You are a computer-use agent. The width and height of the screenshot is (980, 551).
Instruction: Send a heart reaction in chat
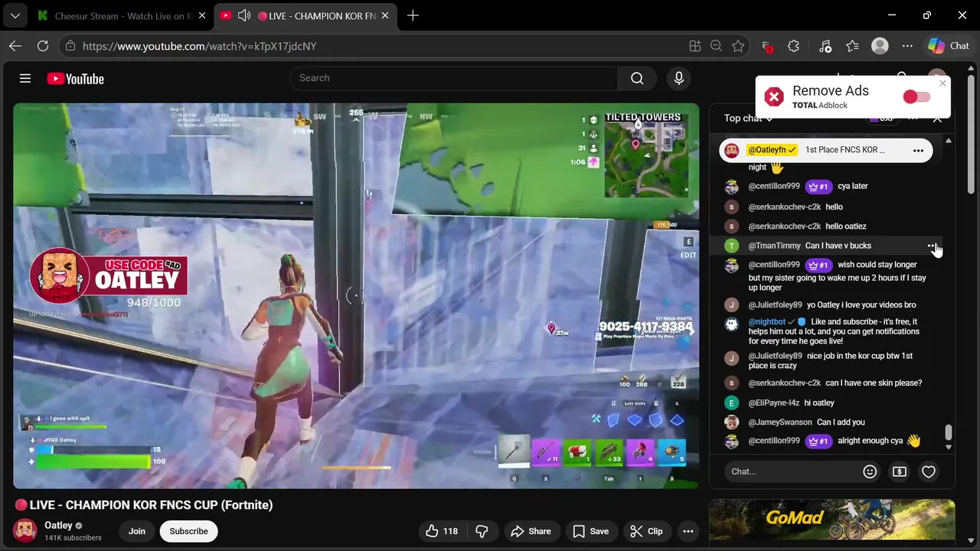coord(929,471)
